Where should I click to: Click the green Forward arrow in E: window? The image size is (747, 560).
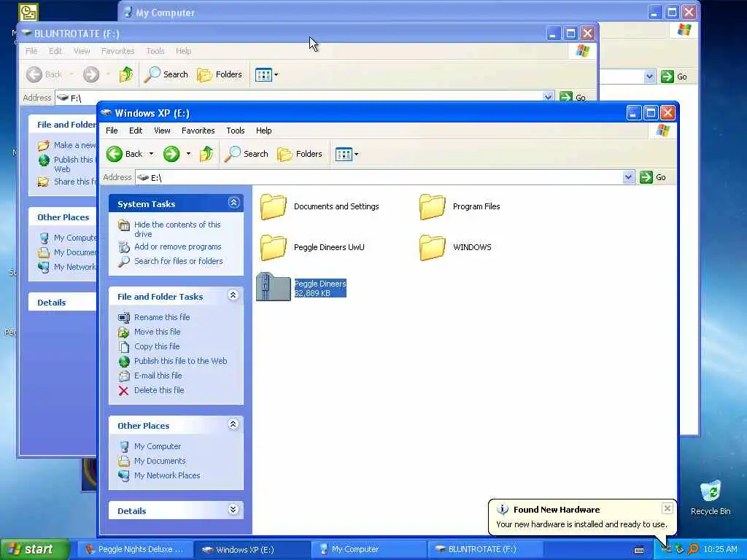(171, 154)
